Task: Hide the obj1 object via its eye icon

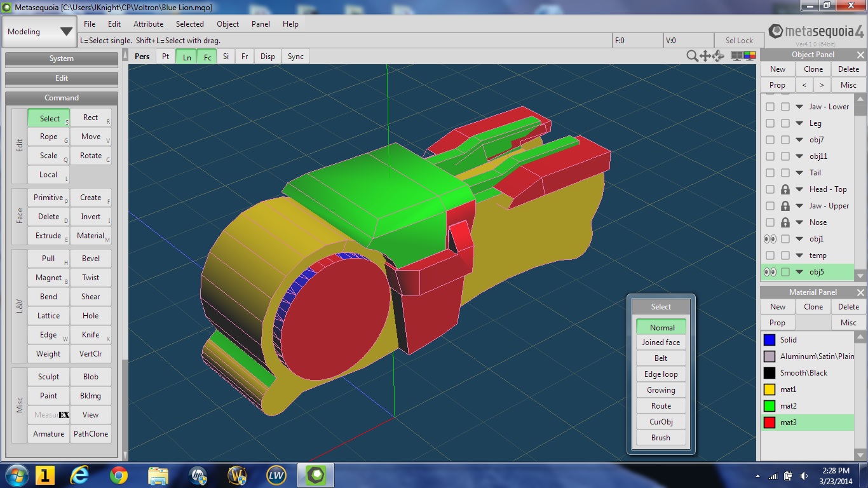Action: click(x=770, y=239)
